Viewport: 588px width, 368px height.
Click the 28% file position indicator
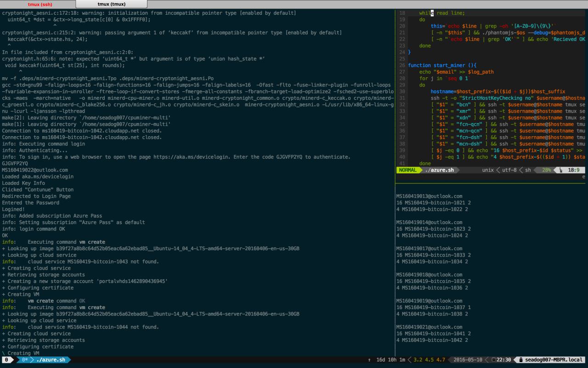546,170
